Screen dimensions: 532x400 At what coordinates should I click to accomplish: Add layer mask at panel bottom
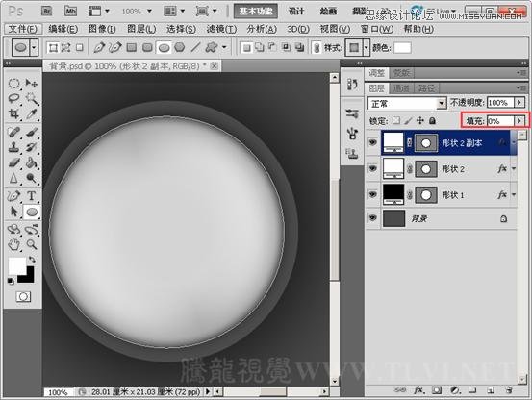click(x=437, y=390)
